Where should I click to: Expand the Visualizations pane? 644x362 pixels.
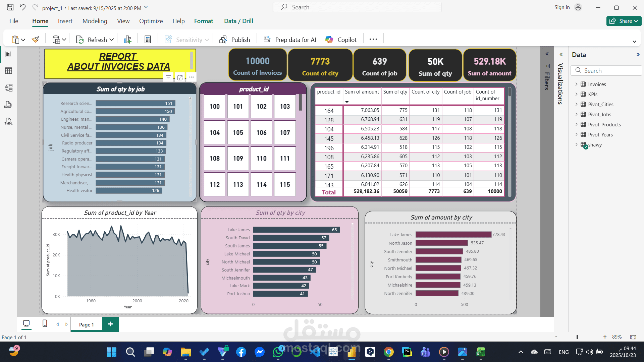(x=561, y=54)
